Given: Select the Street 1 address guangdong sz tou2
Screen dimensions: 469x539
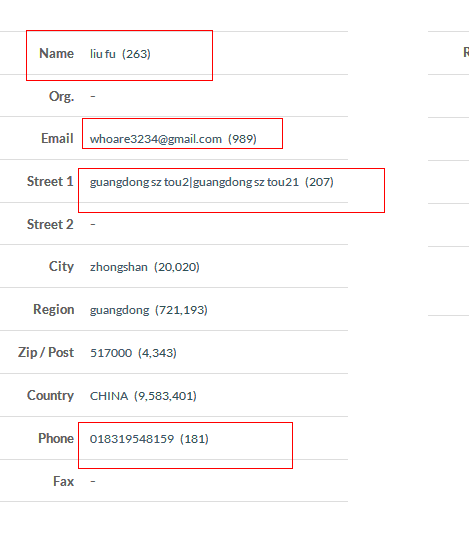Looking at the screenshot, I should pyautogui.click(x=139, y=182).
